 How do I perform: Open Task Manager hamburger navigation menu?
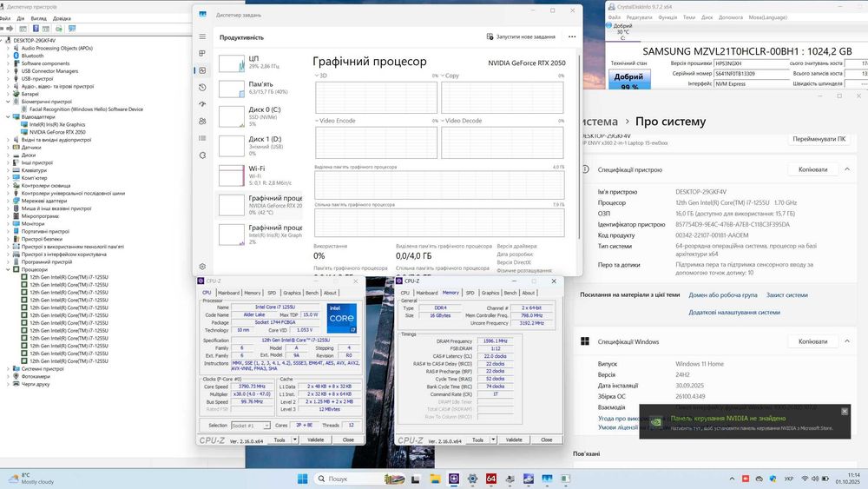[202, 36]
